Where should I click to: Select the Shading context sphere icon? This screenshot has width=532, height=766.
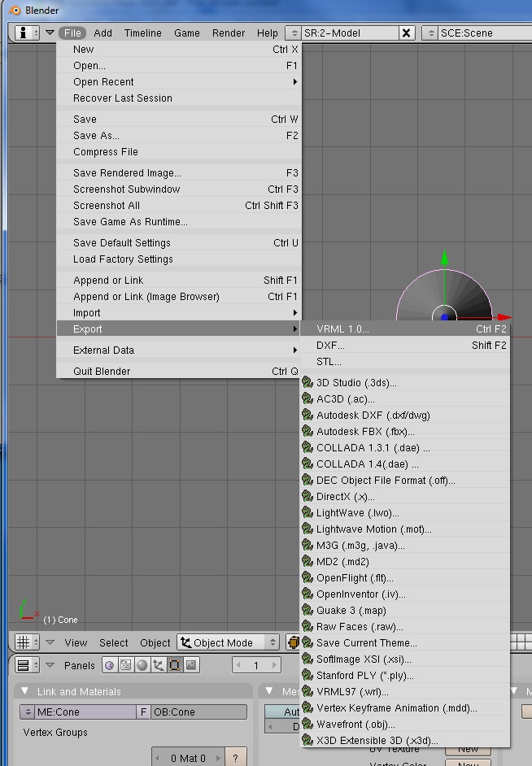click(x=142, y=665)
